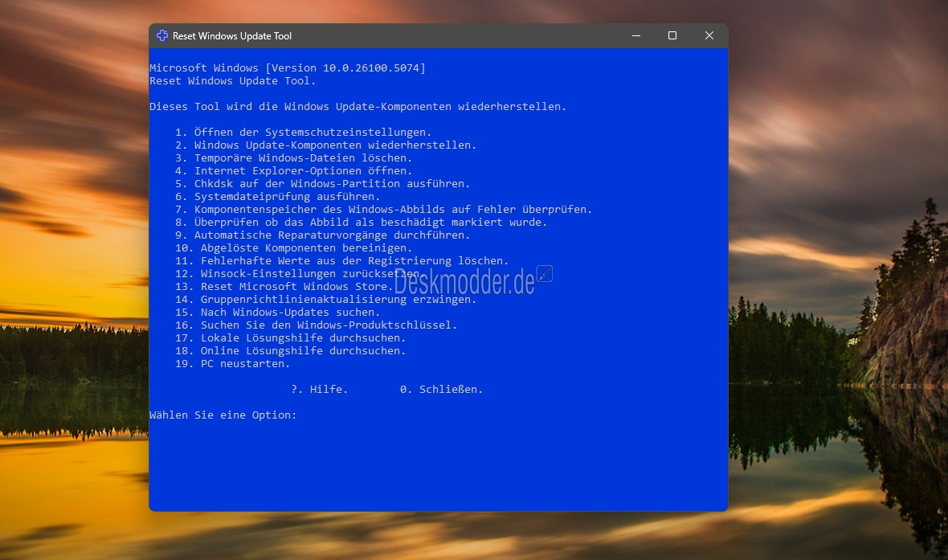Click option 8 Überprüfen ob das Abbild beschädigt

click(362, 222)
